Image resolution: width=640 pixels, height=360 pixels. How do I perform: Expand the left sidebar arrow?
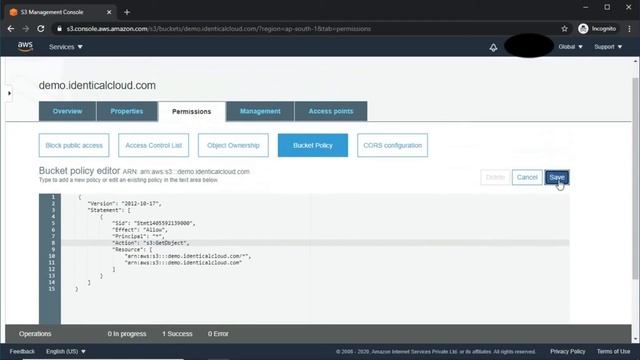[9, 93]
